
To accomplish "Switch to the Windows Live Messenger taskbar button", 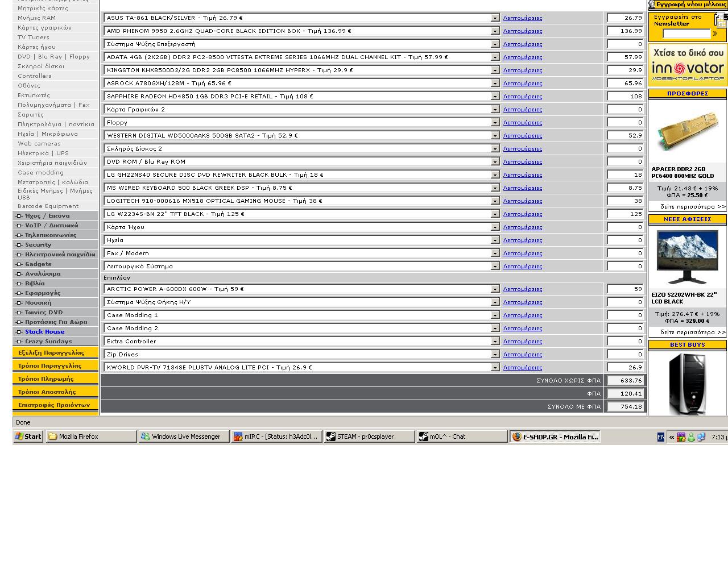I will pos(184,436).
